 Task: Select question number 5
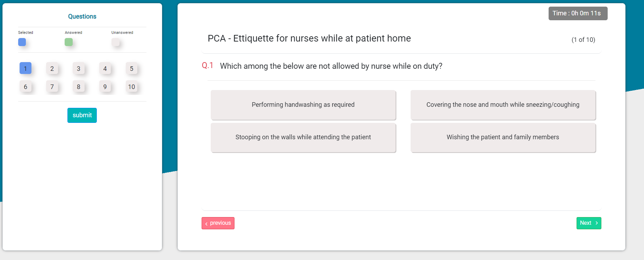point(131,68)
